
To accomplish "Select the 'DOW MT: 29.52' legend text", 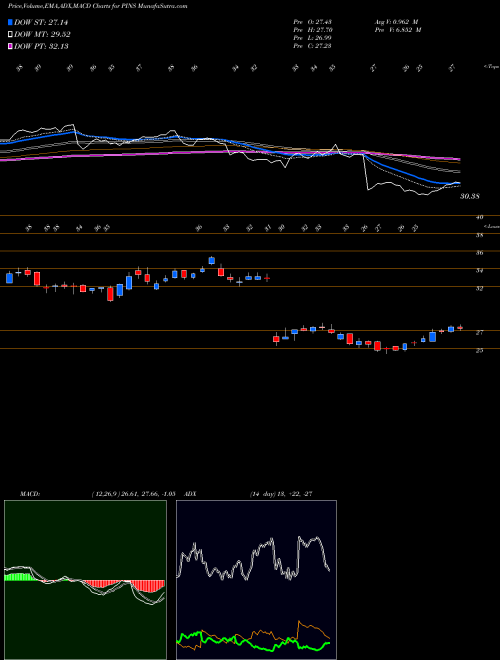I will (42, 35).
